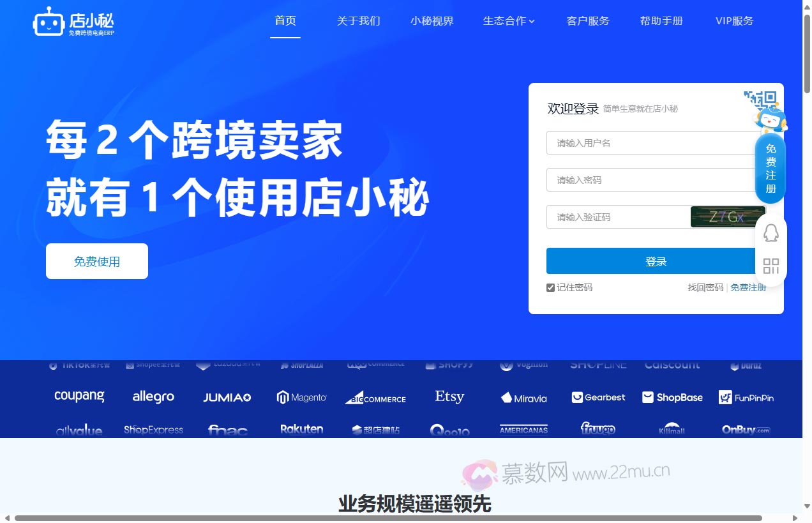Image resolution: width=812 pixels, height=523 pixels.
Task: Open the QQ customer service contact icon
Action: coord(771,232)
